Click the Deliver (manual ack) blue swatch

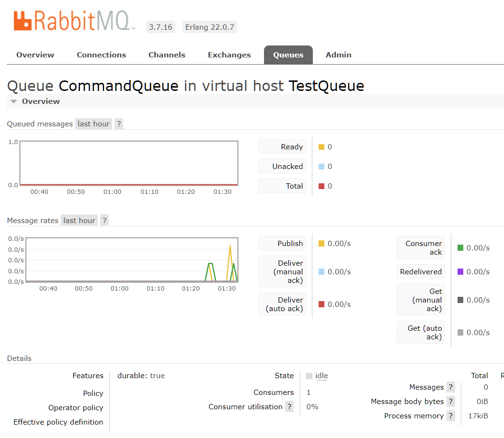(x=321, y=272)
